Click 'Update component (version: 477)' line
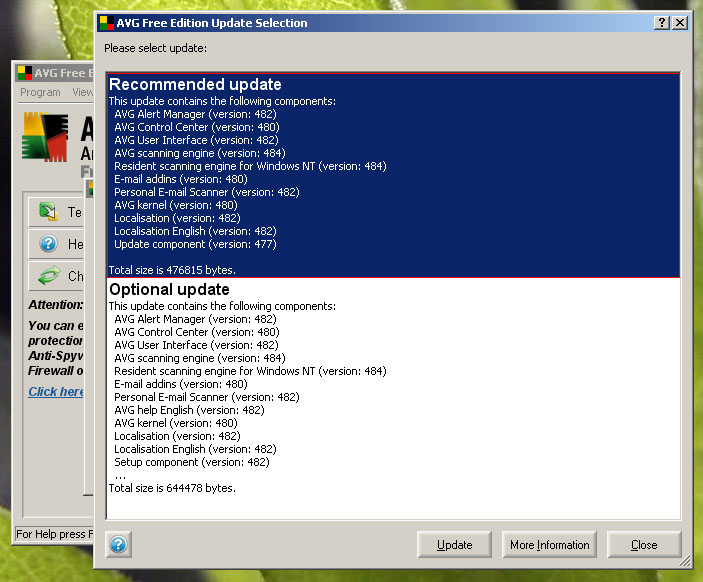703x582 pixels. [195, 244]
